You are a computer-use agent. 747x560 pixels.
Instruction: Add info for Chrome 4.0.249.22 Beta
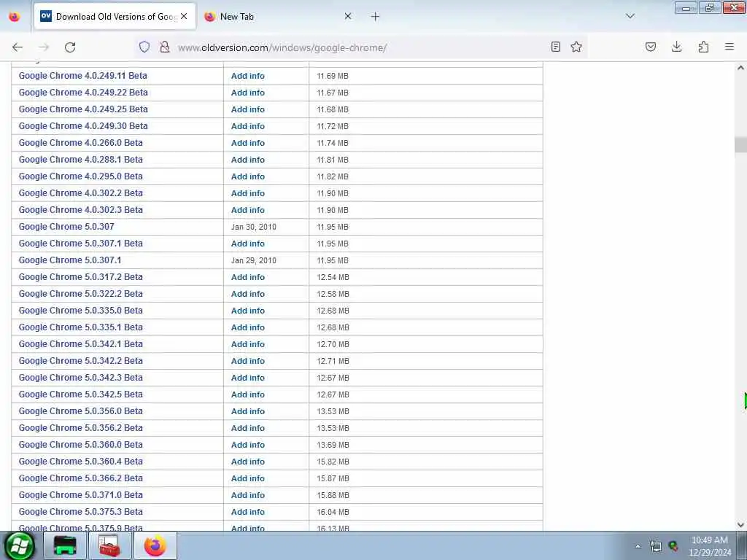pos(248,93)
